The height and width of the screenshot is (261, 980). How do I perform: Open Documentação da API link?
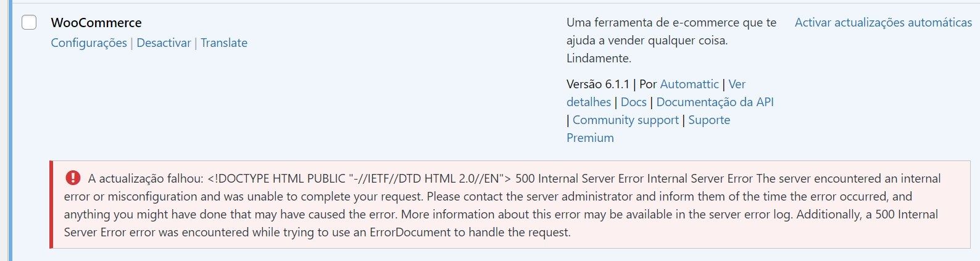pos(715,102)
